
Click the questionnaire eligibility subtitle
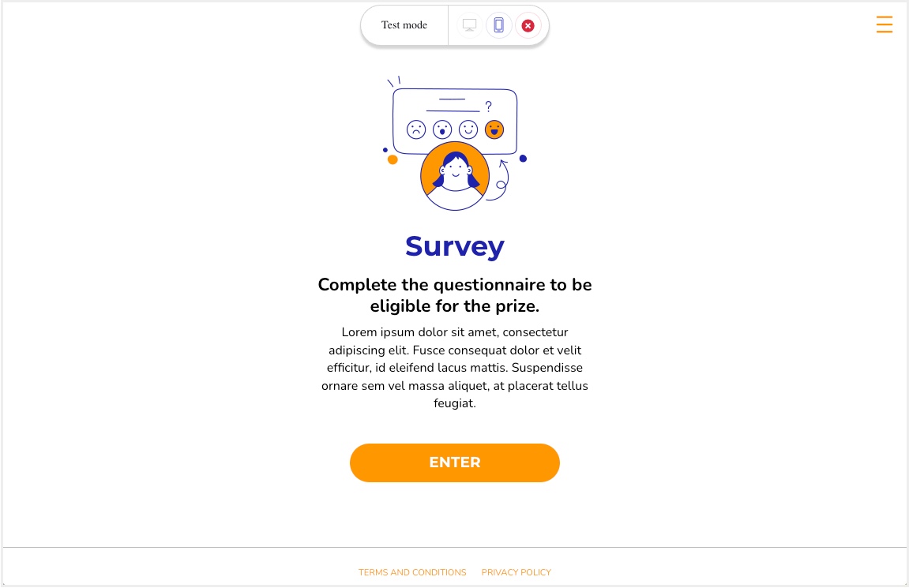(455, 295)
